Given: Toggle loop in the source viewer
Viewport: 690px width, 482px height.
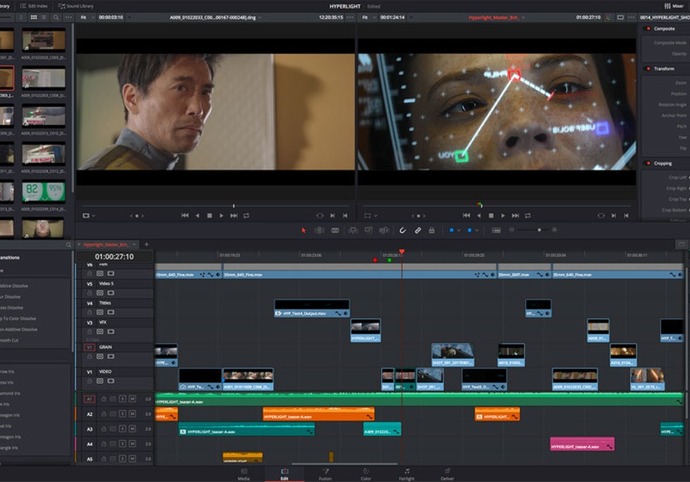Looking at the screenshot, I should pos(246,216).
